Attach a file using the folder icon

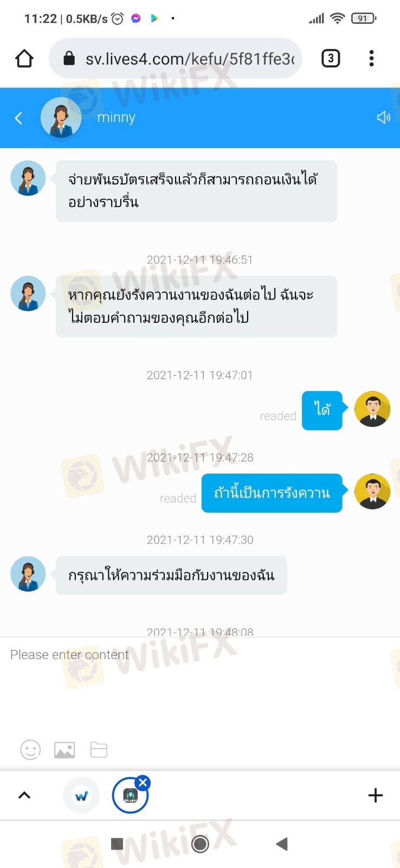point(99,750)
